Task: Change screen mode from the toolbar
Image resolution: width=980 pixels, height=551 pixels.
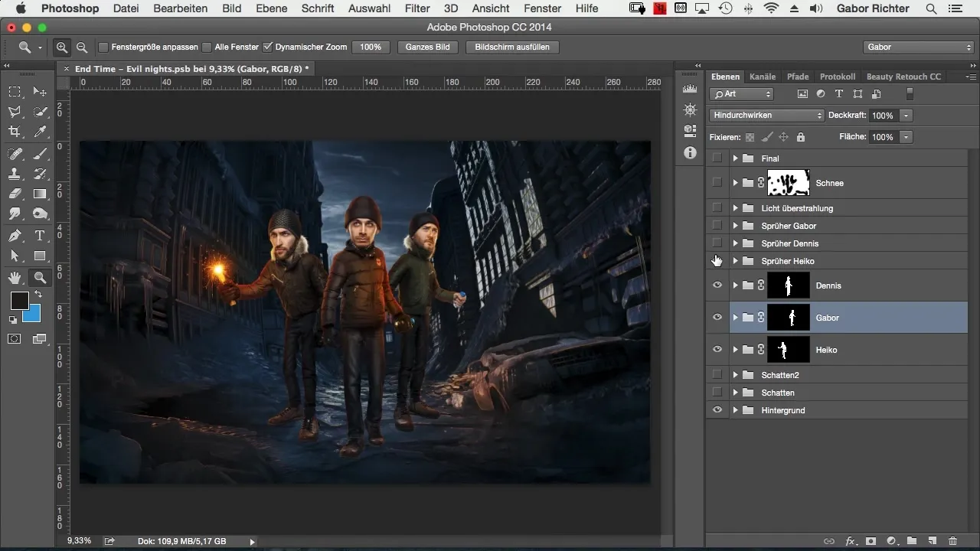Action: coord(41,338)
